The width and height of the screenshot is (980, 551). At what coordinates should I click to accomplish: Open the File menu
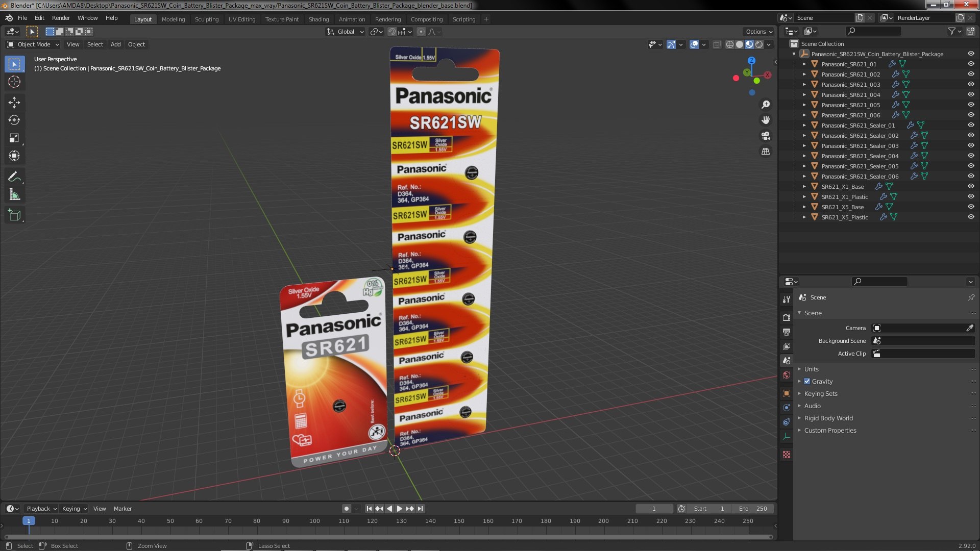tap(22, 18)
